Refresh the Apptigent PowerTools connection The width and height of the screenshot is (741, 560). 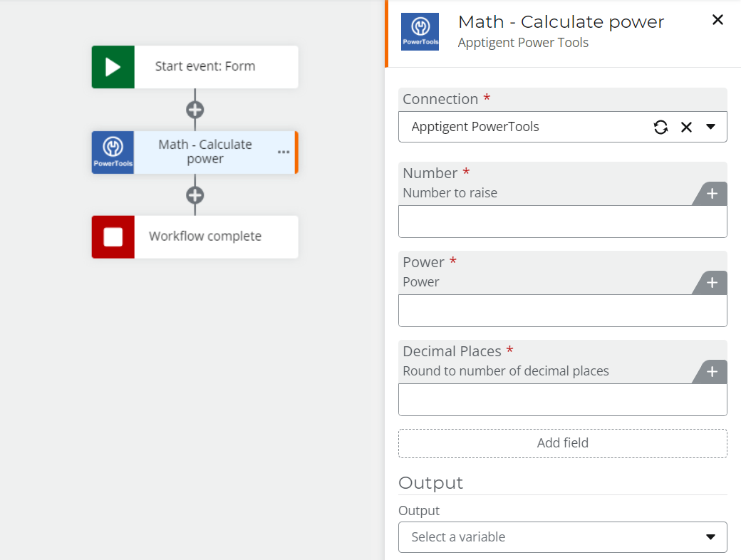pos(661,127)
